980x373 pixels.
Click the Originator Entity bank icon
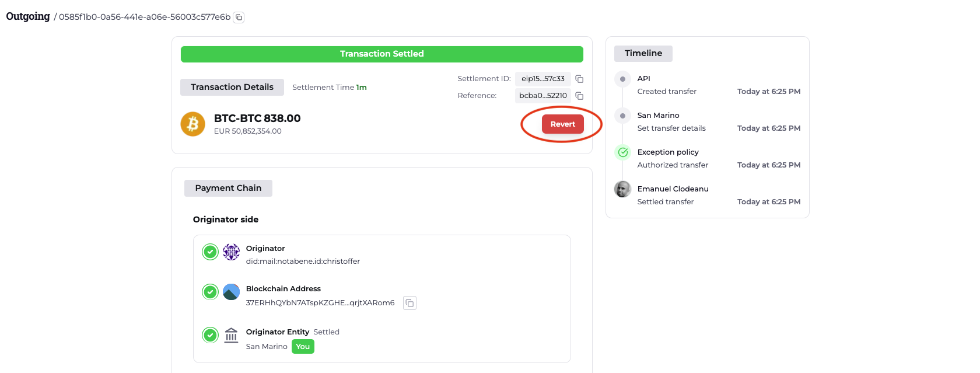pos(231,335)
